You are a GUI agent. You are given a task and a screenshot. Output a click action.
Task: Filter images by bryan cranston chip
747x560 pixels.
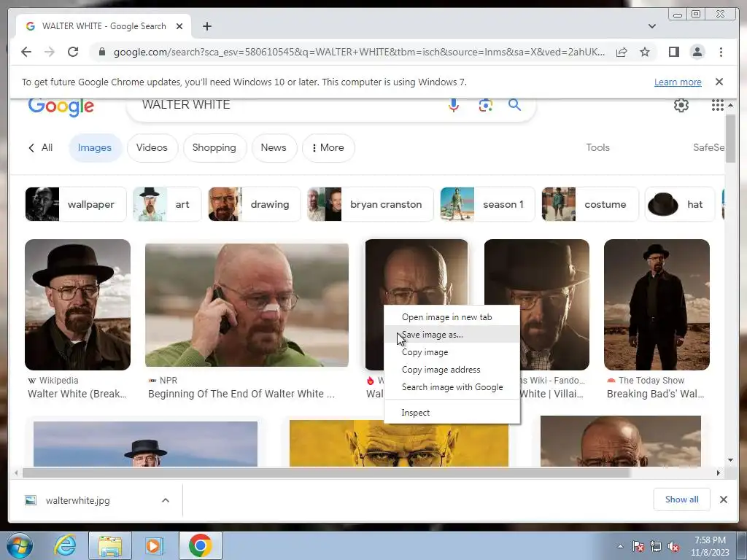click(x=370, y=204)
